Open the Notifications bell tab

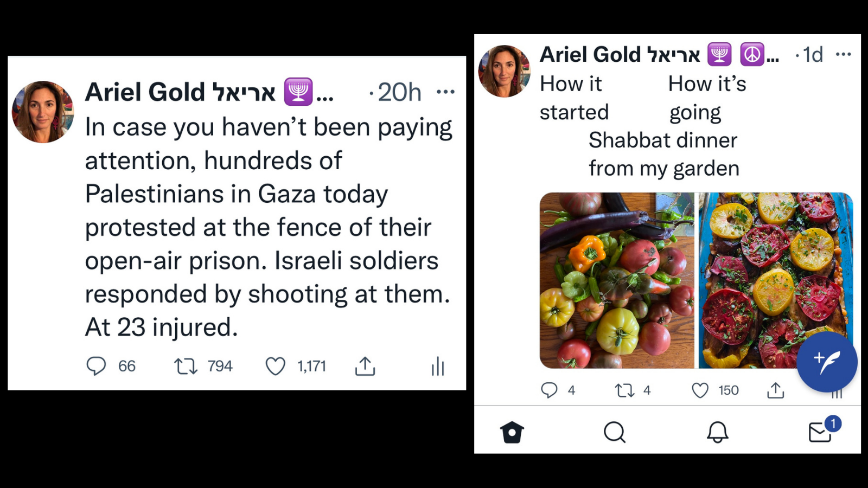click(x=717, y=432)
